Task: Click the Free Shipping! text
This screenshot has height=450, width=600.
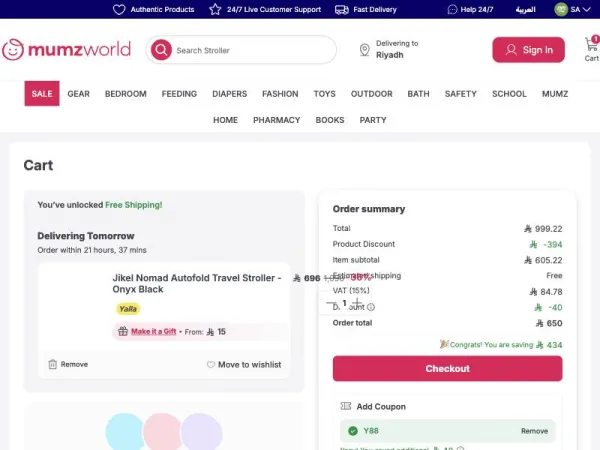Action: [134, 205]
